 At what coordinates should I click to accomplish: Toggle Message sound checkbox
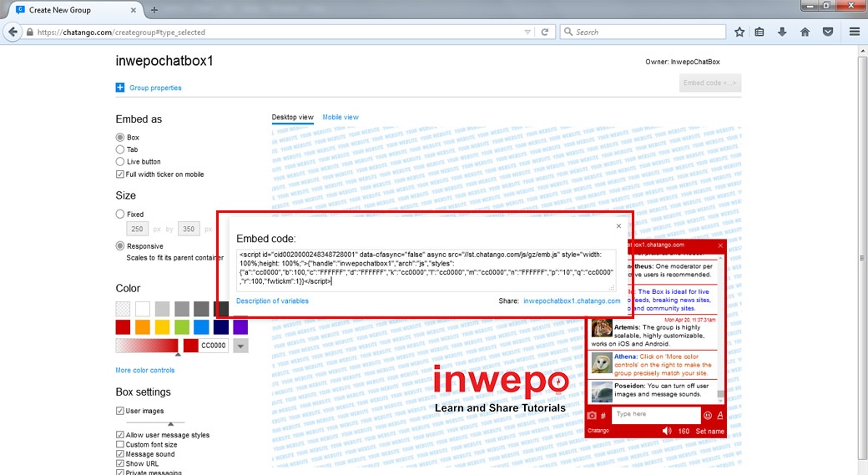[119, 454]
